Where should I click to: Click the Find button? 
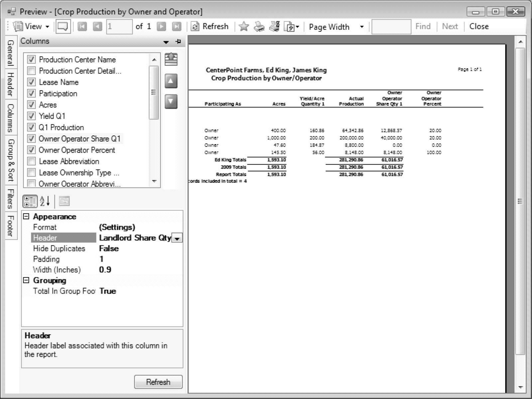[423, 27]
